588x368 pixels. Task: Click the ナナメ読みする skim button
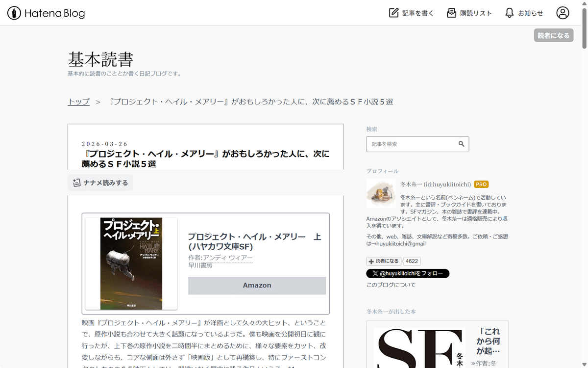pos(100,183)
